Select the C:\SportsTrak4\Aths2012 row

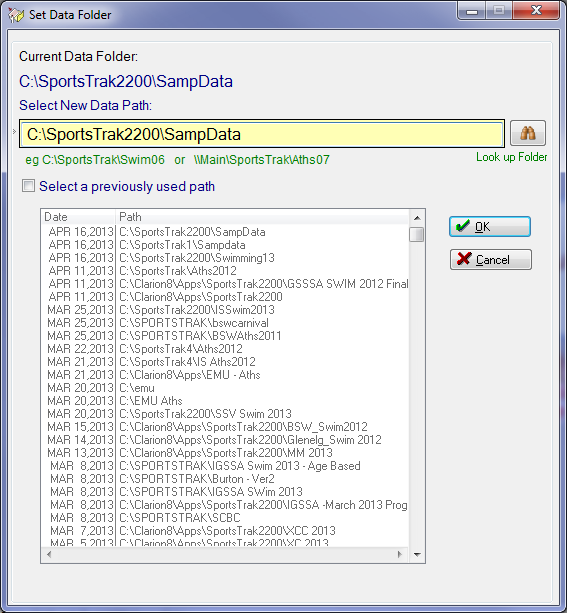225,348
